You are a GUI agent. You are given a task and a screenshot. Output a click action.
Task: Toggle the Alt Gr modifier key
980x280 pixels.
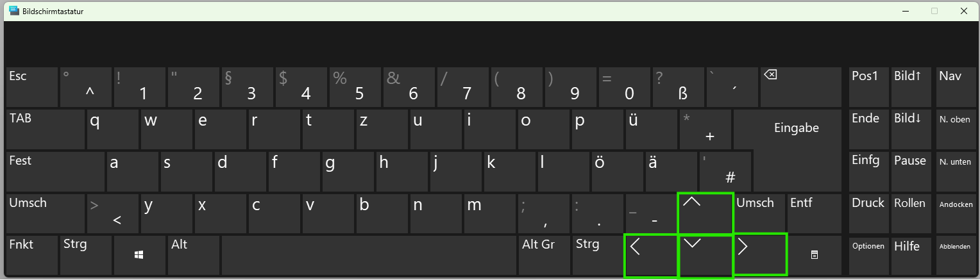click(x=545, y=255)
